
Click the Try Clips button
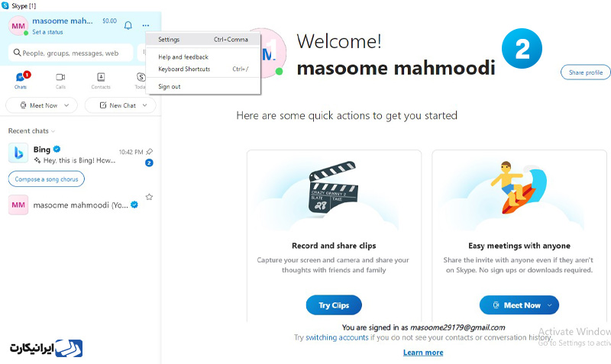(x=334, y=305)
